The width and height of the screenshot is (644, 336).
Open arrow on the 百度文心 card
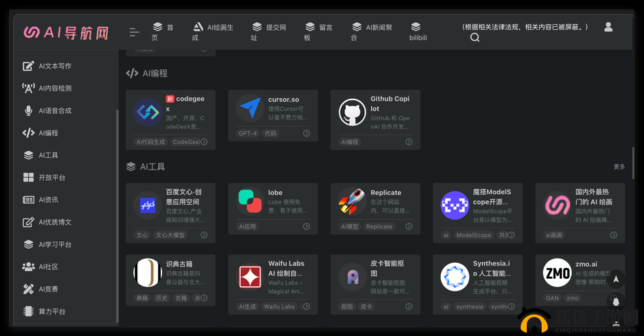point(204,235)
